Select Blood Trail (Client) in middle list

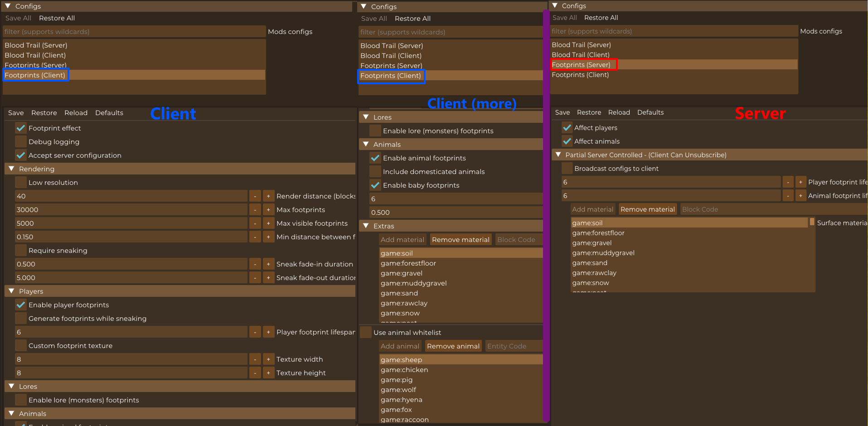pos(451,56)
